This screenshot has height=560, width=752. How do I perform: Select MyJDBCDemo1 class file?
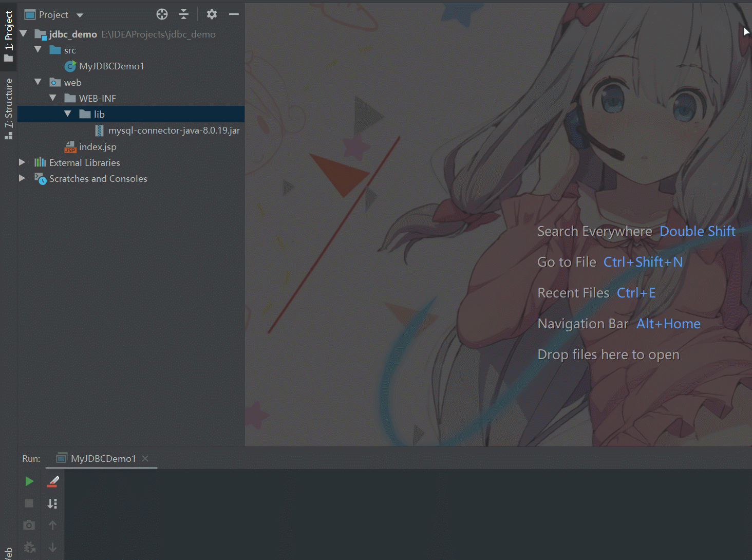111,66
